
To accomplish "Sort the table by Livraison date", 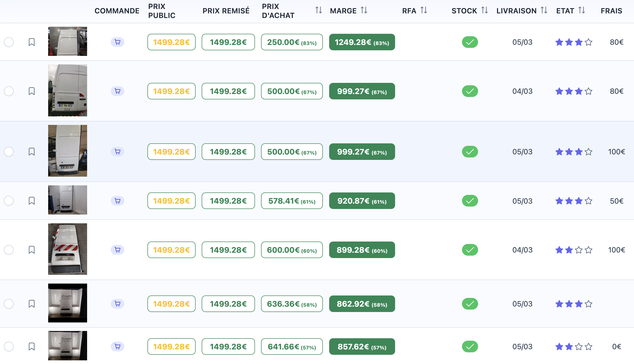I will pyautogui.click(x=544, y=10).
